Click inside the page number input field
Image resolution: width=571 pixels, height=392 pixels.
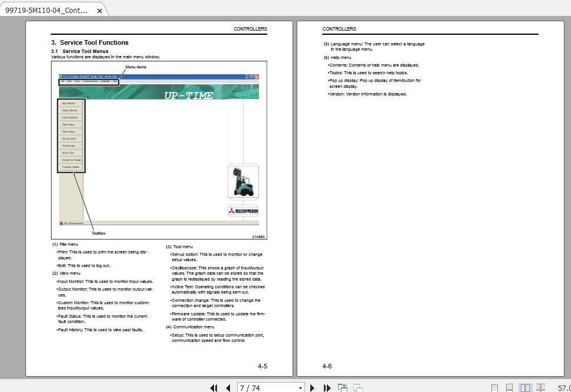click(260, 387)
